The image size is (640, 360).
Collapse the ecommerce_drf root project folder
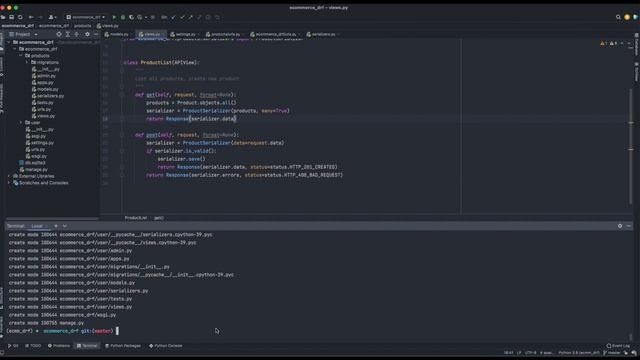(9, 42)
